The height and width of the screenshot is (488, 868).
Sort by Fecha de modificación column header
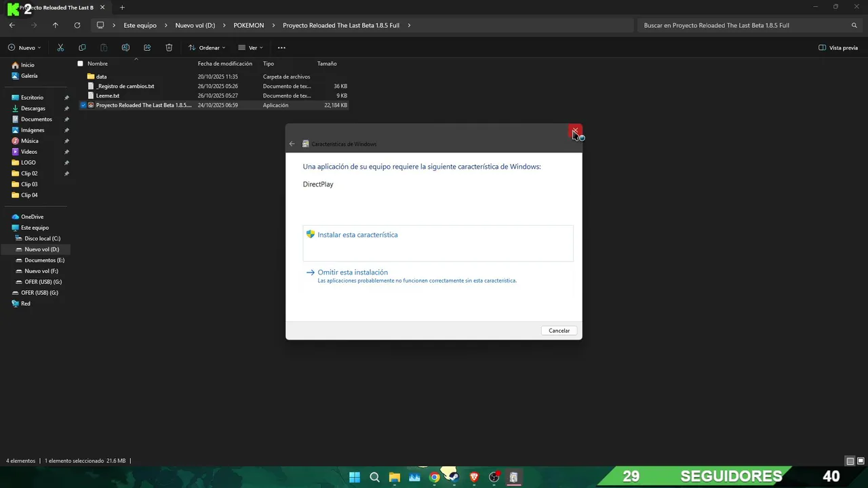point(225,64)
